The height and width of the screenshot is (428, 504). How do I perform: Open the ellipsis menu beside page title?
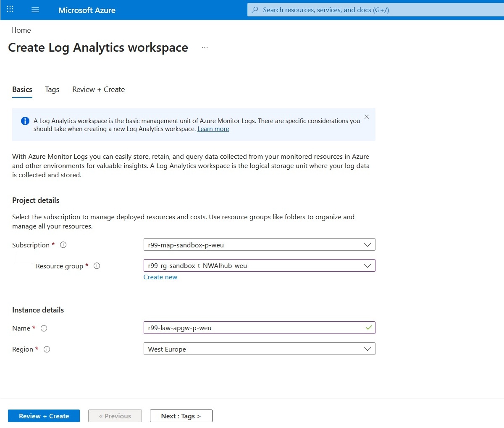tap(205, 48)
